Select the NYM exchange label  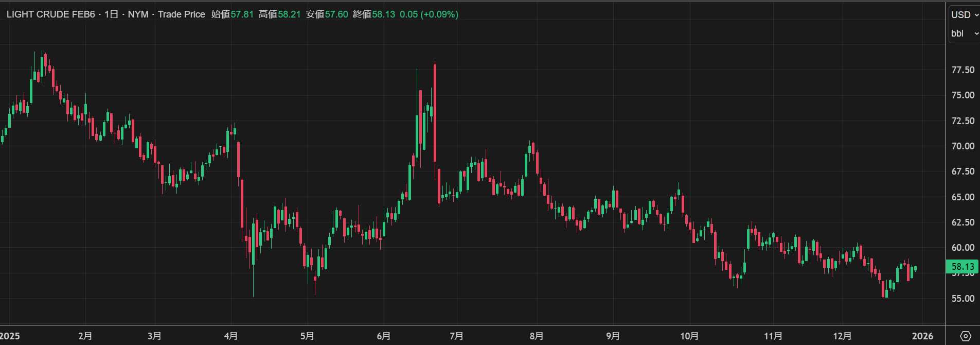(138, 14)
